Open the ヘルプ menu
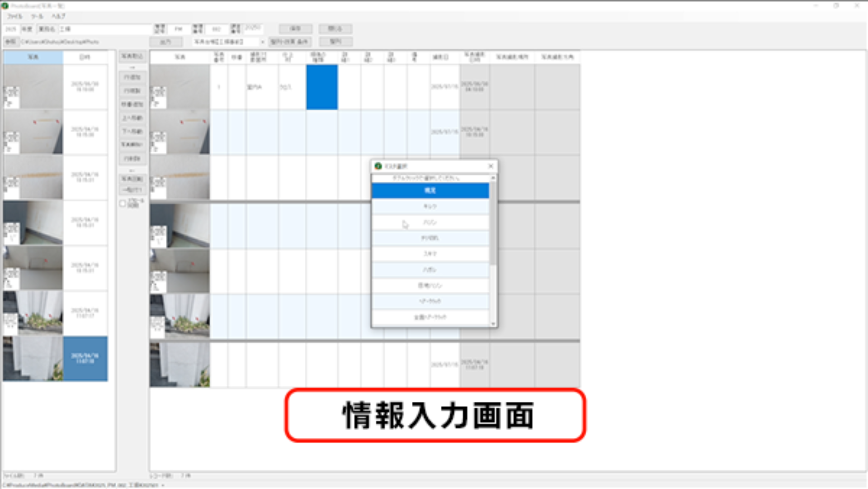Image resolution: width=868 pixels, height=489 pixels. [58, 16]
